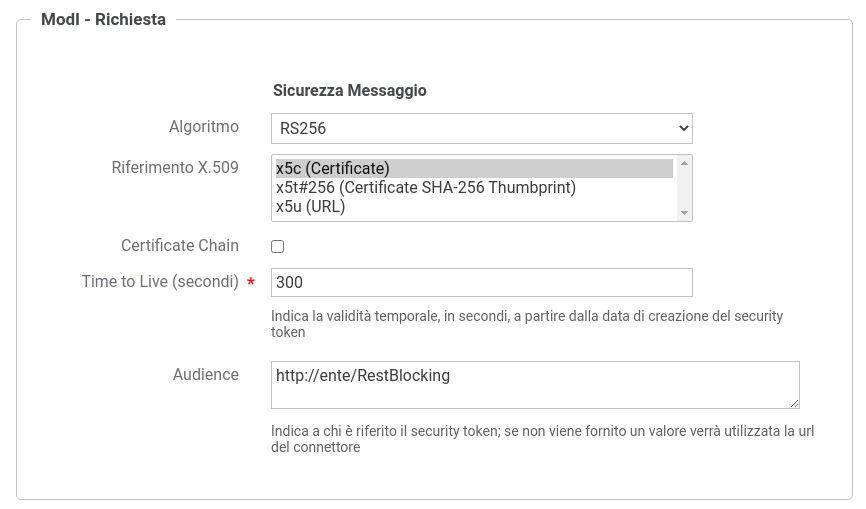Click the listbox scroll down arrow
Screen dimensions: 866x509
click(x=684, y=213)
